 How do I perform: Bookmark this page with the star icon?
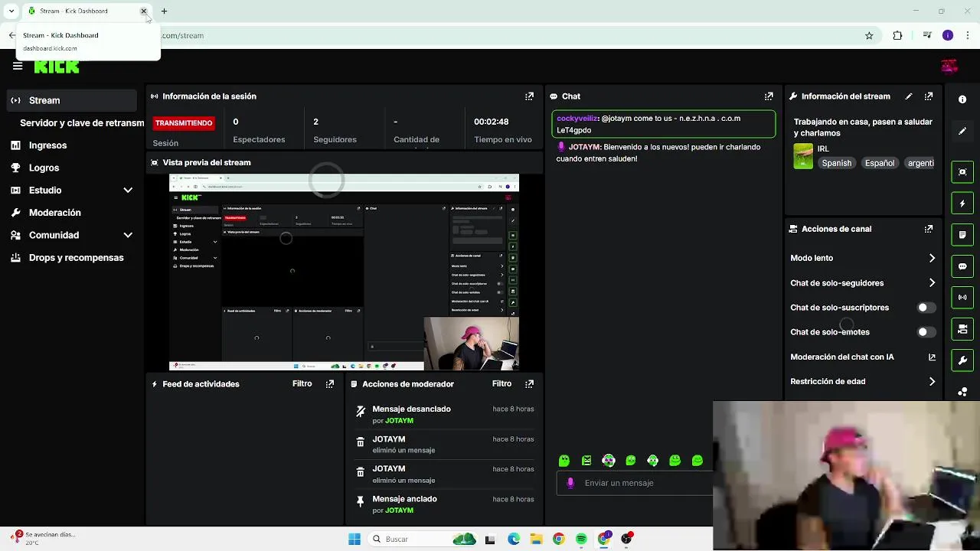point(869,35)
